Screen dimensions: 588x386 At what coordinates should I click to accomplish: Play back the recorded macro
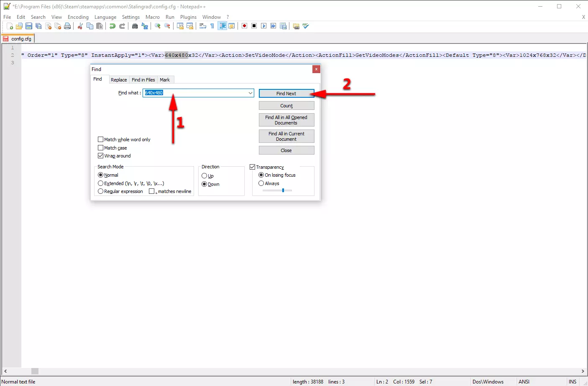(264, 26)
